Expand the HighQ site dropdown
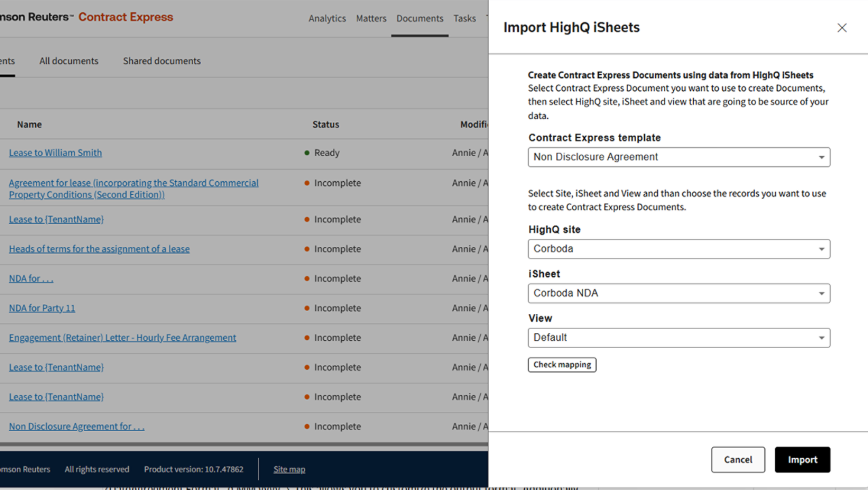Image resolution: width=868 pixels, height=490 pixels. pos(679,249)
